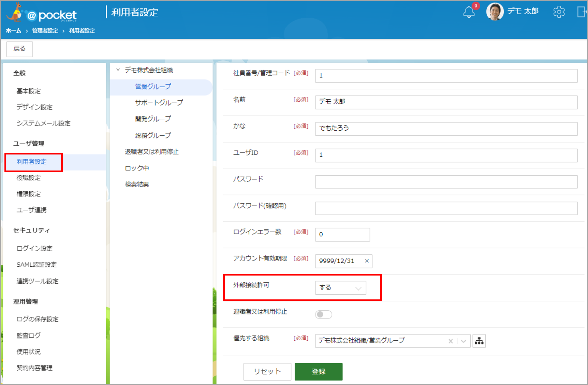The width and height of the screenshot is (588, 385).
Task: Open the organization tree picker icon
Action: pyautogui.click(x=479, y=341)
